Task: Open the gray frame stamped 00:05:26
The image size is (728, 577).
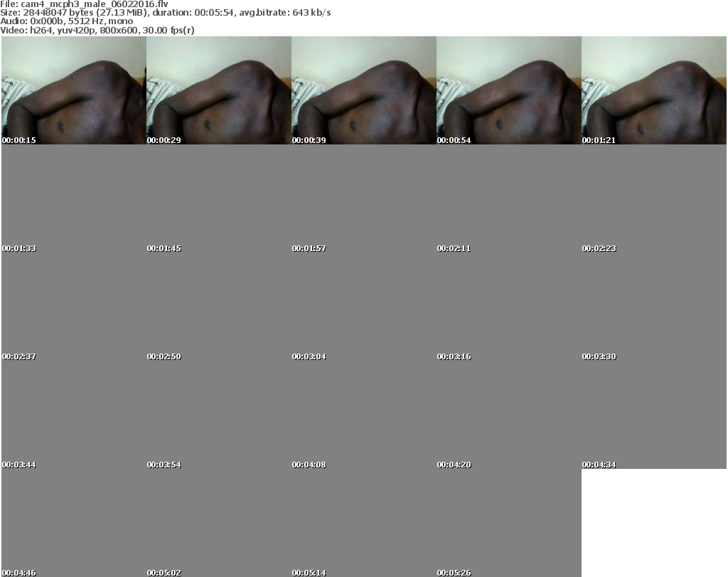Action: (509, 523)
